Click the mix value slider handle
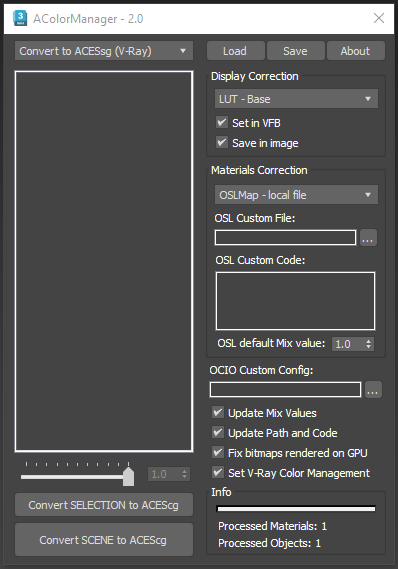 click(x=128, y=476)
